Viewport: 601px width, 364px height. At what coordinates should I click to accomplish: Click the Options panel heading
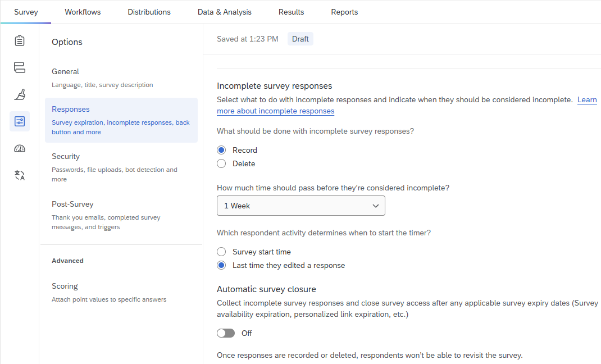(x=67, y=42)
